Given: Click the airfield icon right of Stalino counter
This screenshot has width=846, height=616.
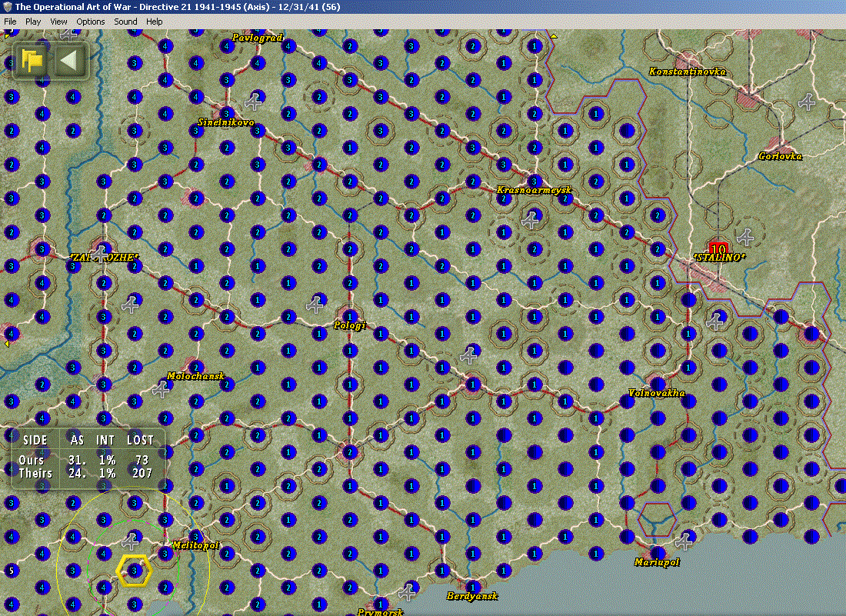Looking at the screenshot, I should pos(746,236).
